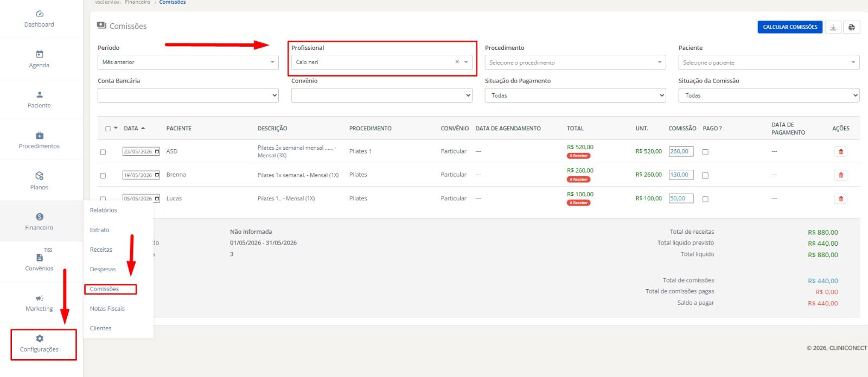Edit the 260,00 commission field
Viewport: 868px width, 377px height.
(681, 151)
